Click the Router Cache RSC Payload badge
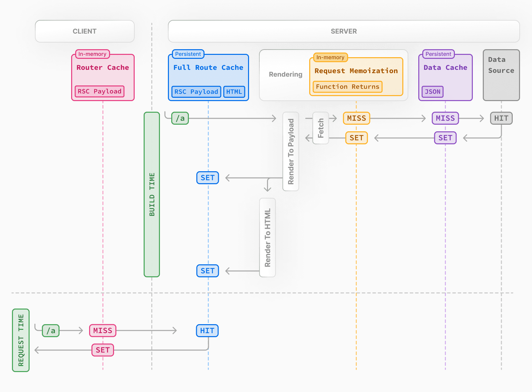The image size is (532, 392). [99, 91]
